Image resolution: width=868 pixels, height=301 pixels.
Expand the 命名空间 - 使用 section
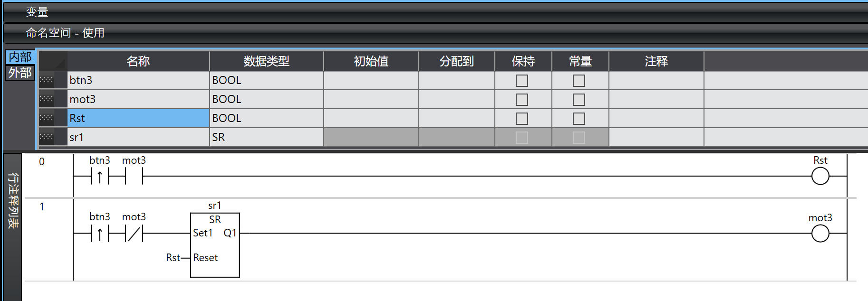point(65,33)
